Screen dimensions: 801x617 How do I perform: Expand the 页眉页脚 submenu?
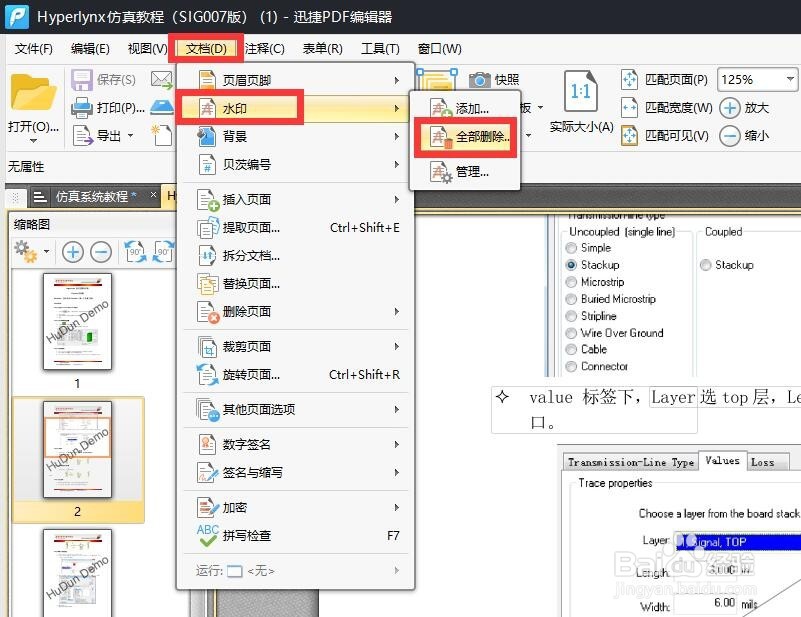[295, 80]
